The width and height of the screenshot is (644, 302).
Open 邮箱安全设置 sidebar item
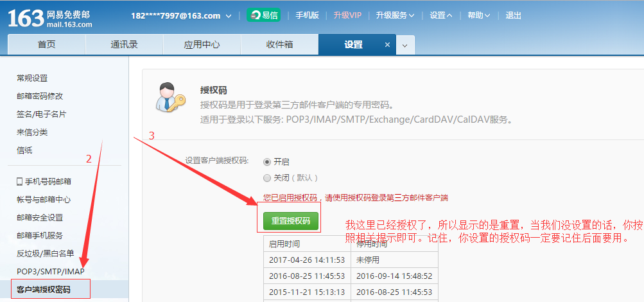(40, 218)
